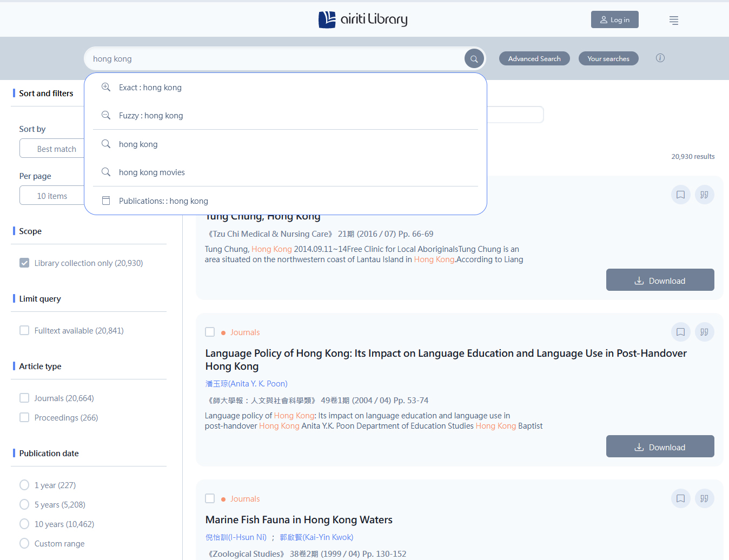Select 1 year publication date
The image size is (729, 560).
coord(24,485)
